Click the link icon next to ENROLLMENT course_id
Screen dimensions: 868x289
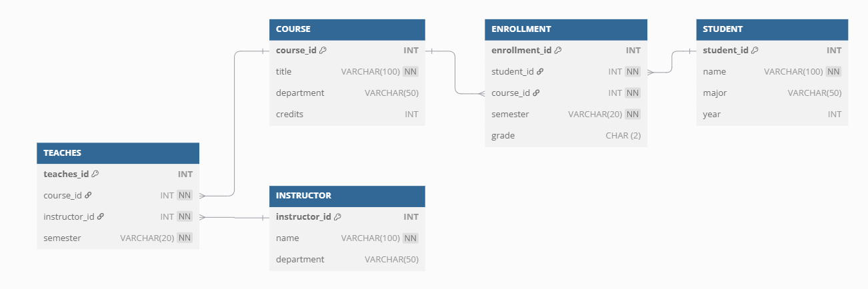(536, 93)
